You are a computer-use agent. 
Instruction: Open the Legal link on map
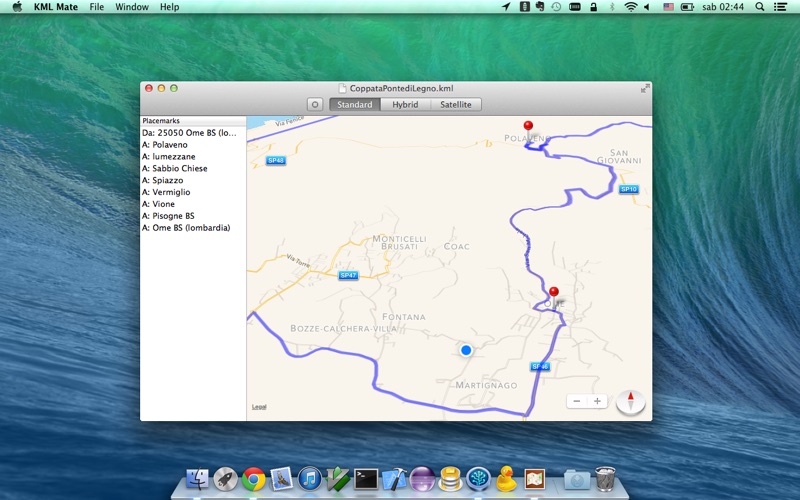point(259,407)
